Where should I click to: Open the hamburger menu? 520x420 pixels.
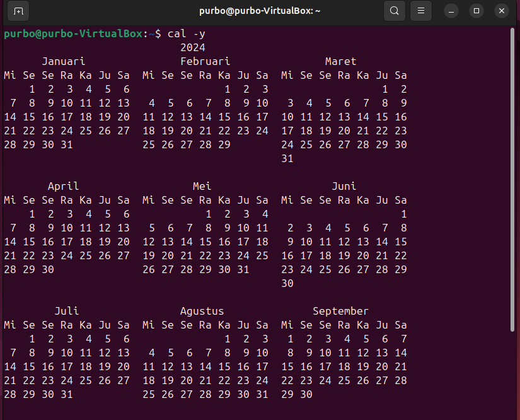(x=421, y=11)
